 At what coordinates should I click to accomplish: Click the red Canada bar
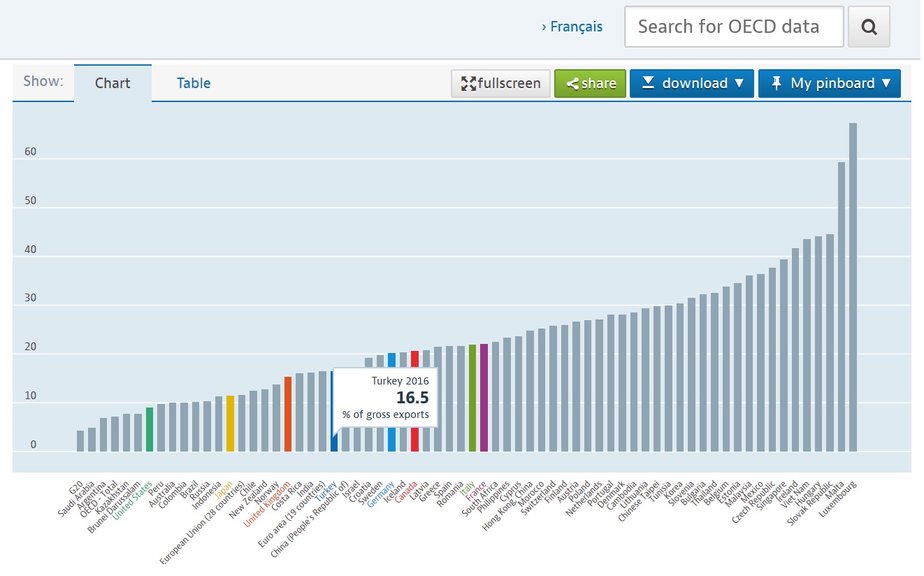point(414,401)
